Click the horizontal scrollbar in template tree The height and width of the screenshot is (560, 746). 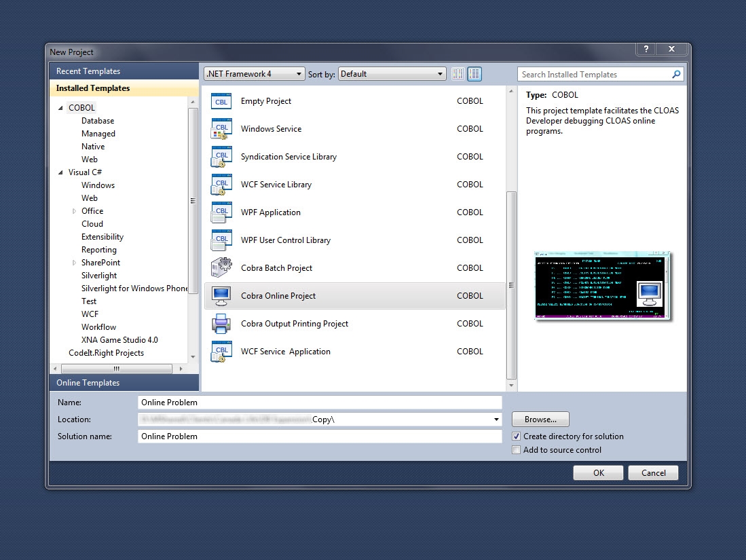[x=117, y=369]
